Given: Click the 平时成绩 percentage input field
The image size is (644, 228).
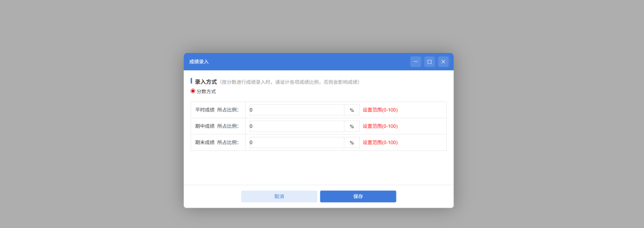Looking at the screenshot, I should click(x=296, y=110).
